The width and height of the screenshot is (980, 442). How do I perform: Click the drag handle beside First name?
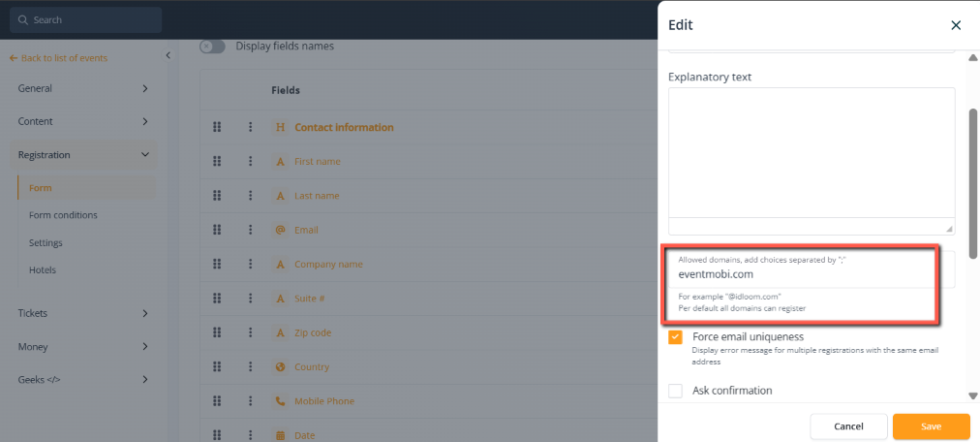coord(217,162)
